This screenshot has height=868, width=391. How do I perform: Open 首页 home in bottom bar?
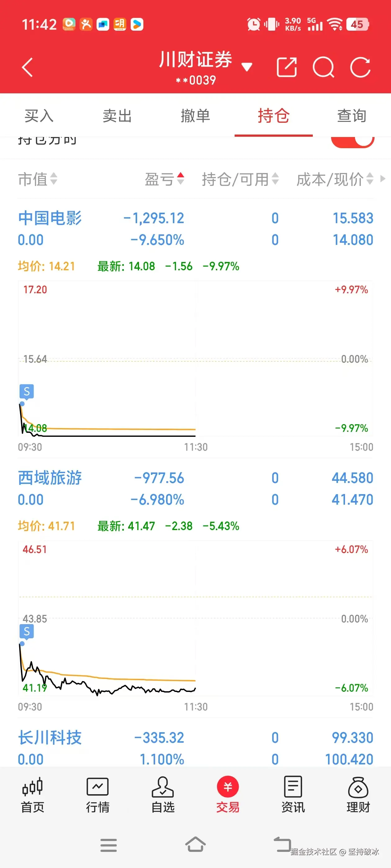point(32,795)
